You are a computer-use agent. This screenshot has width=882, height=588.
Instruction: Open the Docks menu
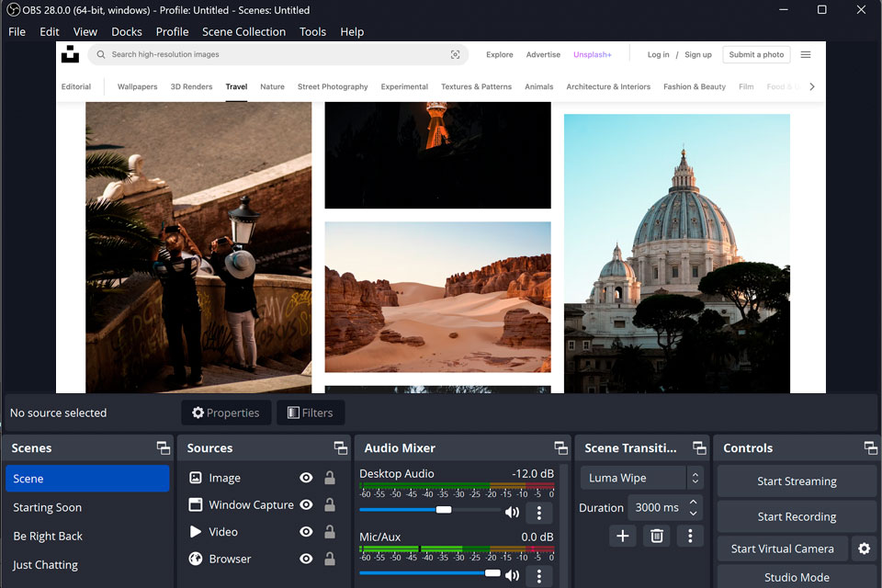127,32
